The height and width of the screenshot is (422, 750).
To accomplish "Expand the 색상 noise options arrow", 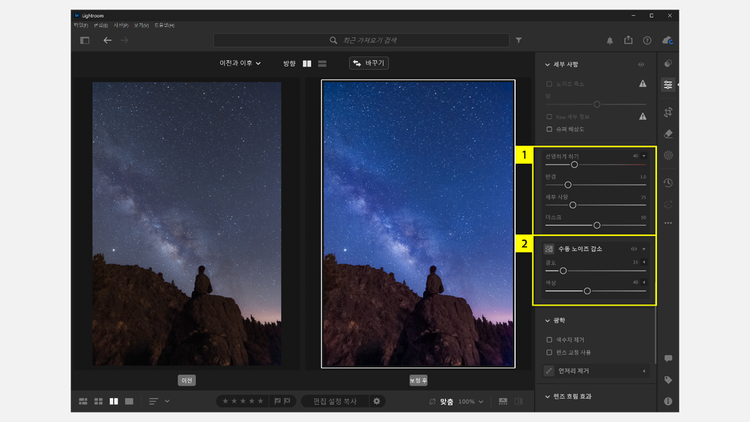I will click(644, 282).
